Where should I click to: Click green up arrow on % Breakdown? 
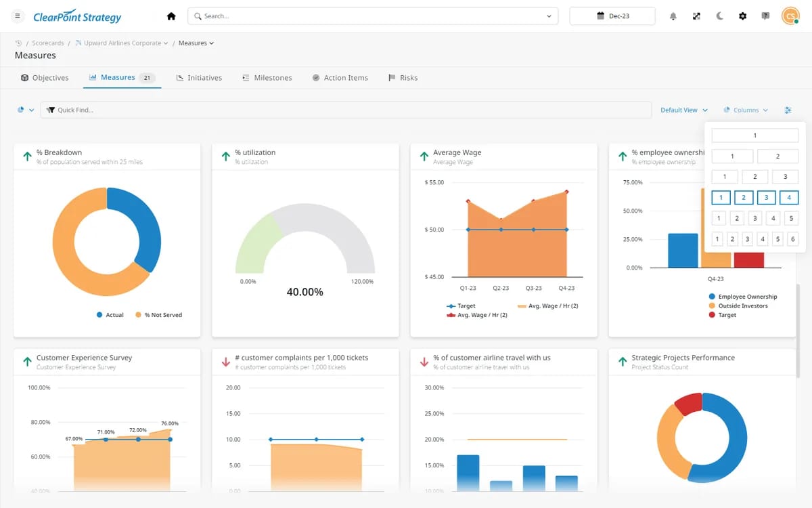click(x=27, y=156)
